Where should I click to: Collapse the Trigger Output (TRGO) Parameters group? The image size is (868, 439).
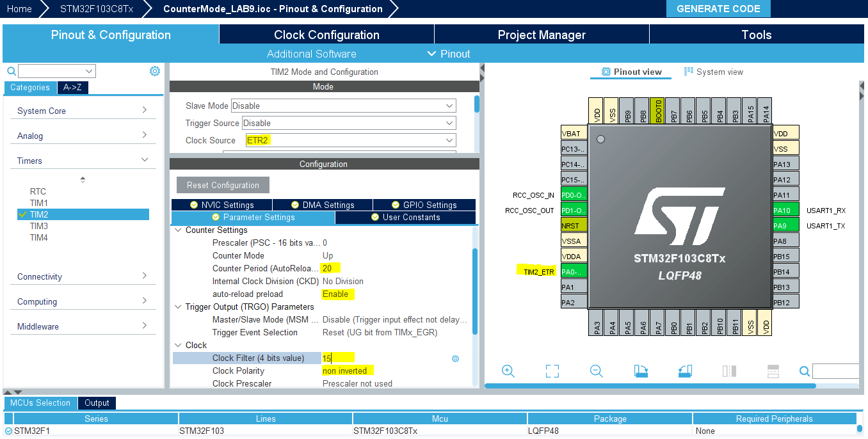(177, 307)
